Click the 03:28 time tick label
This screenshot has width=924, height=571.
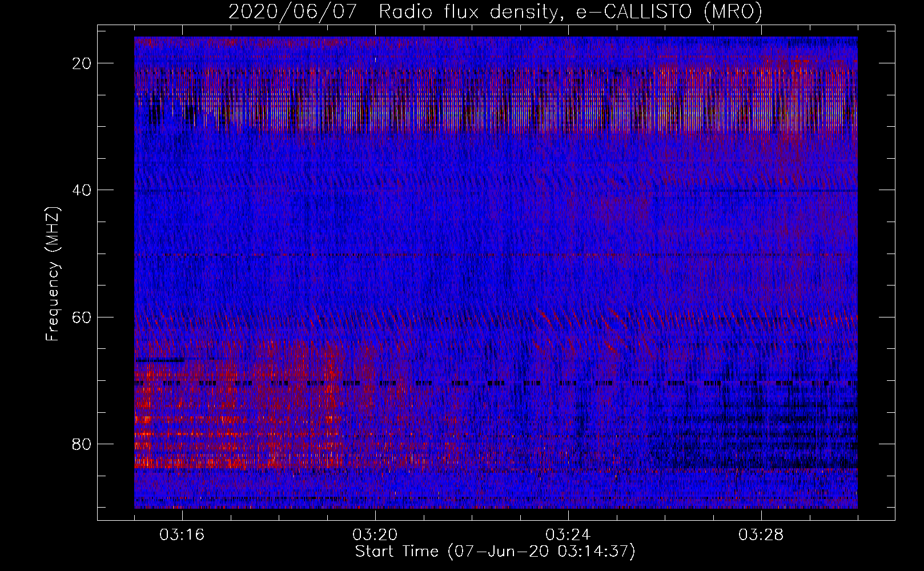761,535
